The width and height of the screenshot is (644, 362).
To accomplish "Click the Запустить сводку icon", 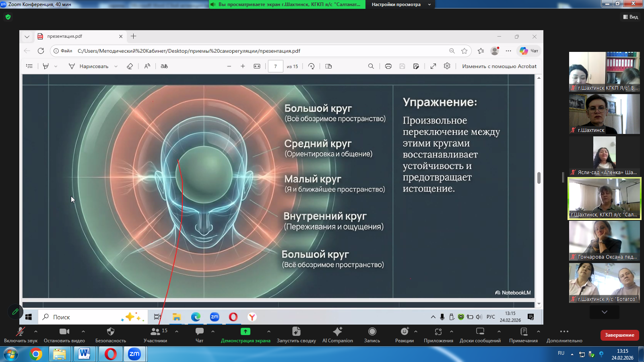I will (296, 332).
